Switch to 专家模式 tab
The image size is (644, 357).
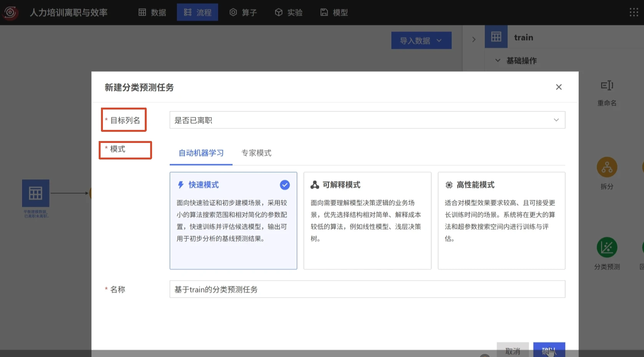(x=256, y=153)
